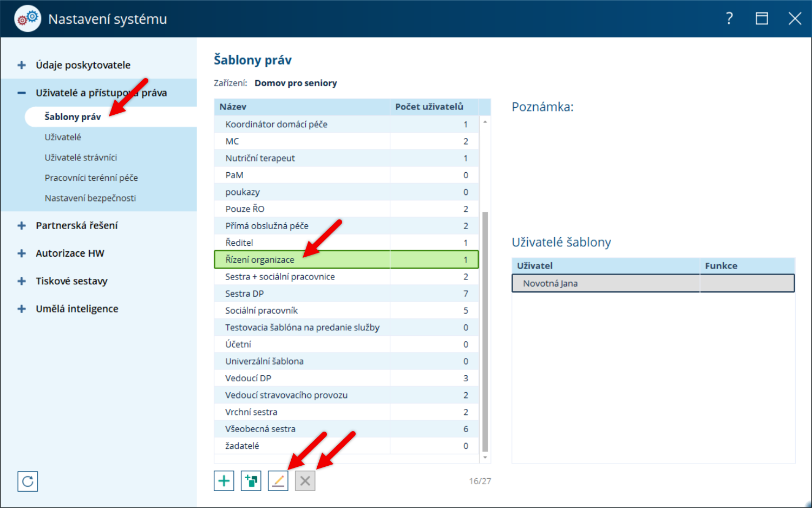Select the Pracovníci terénní péče item
The width and height of the screenshot is (812, 508).
[91, 178]
